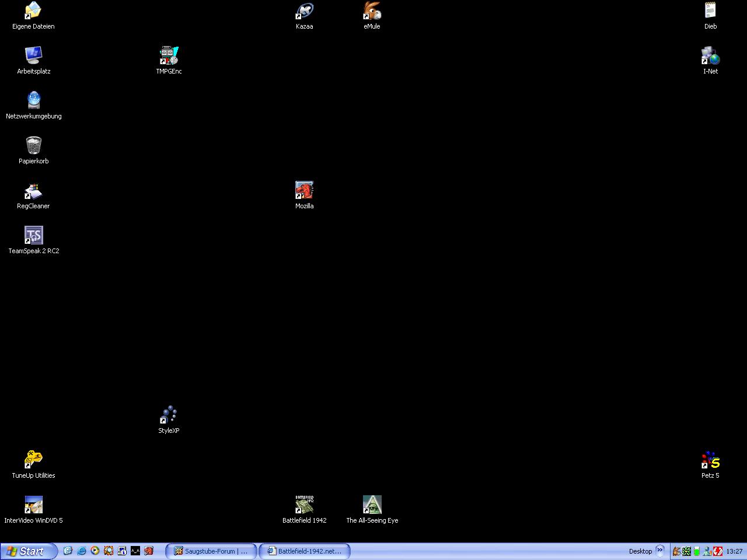Click the Internet Explorer quick launch icon

click(82, 551)
